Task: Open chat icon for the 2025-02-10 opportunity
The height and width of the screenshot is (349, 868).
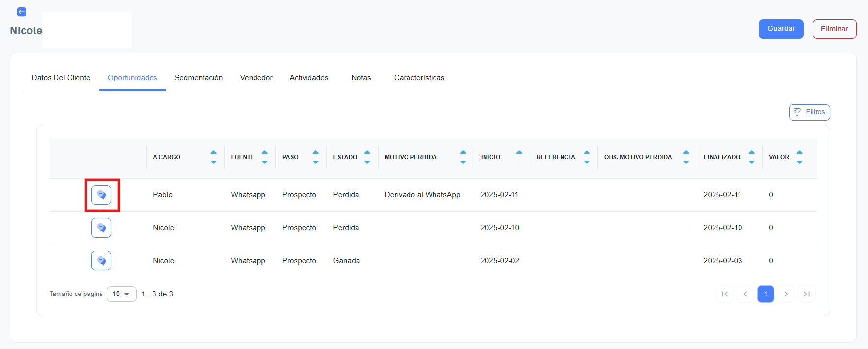Action: pyautogui.click(x=101, y=228)
